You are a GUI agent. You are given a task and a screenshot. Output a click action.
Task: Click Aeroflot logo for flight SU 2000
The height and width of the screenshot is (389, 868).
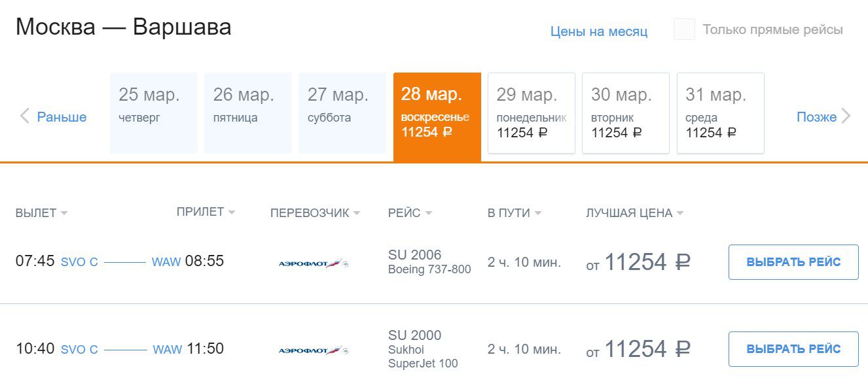pyautogui.click(x=314, y=350)
